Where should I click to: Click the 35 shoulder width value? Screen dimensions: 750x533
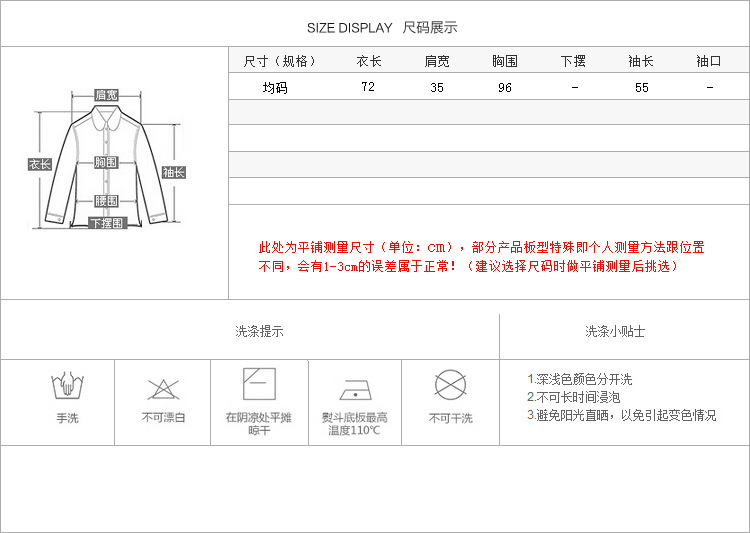437,88
